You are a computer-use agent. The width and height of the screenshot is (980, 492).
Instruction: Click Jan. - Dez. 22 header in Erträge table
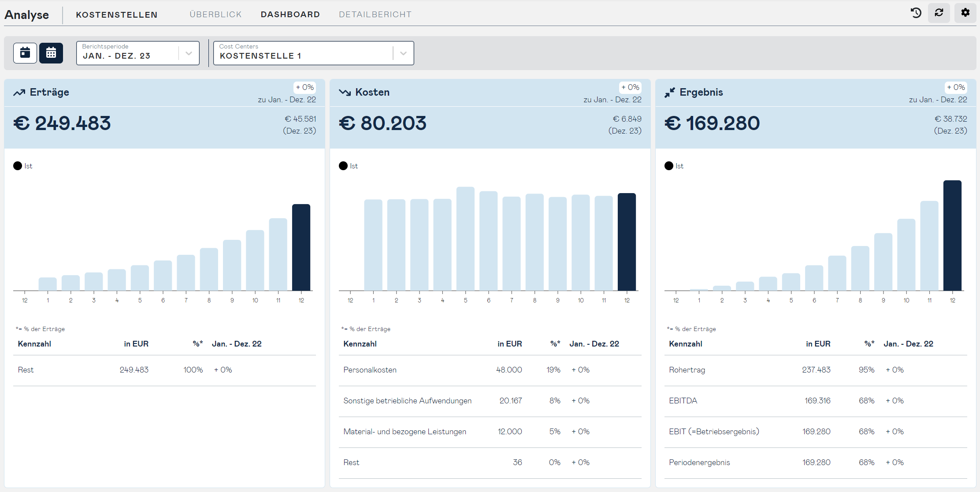pos(237,344)
